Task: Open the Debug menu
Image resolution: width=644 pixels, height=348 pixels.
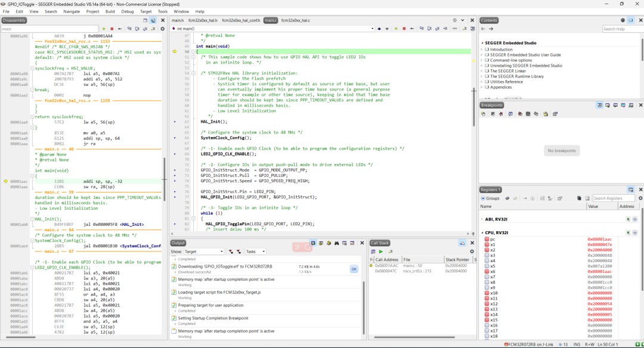Action: 127,11
